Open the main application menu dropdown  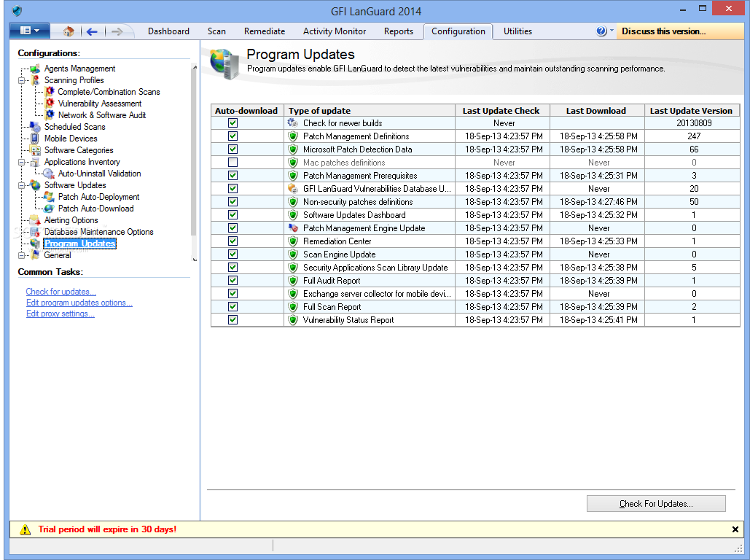tap(29, 31)
